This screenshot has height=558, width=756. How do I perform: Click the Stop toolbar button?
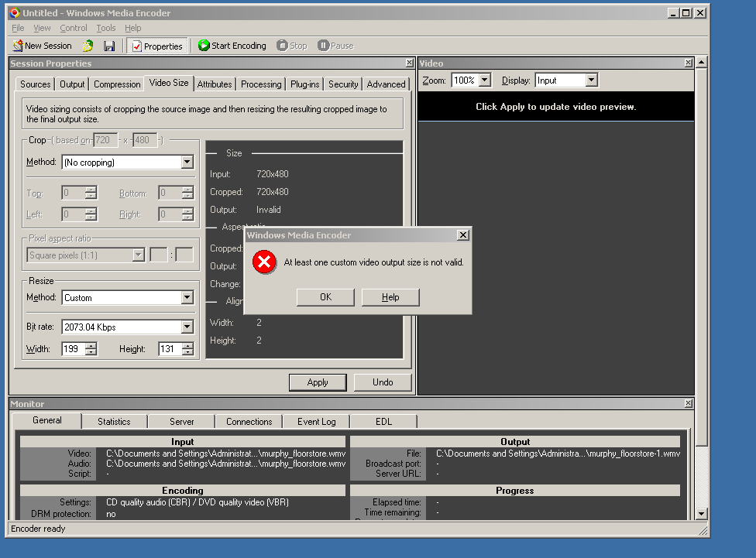[292, 46]
